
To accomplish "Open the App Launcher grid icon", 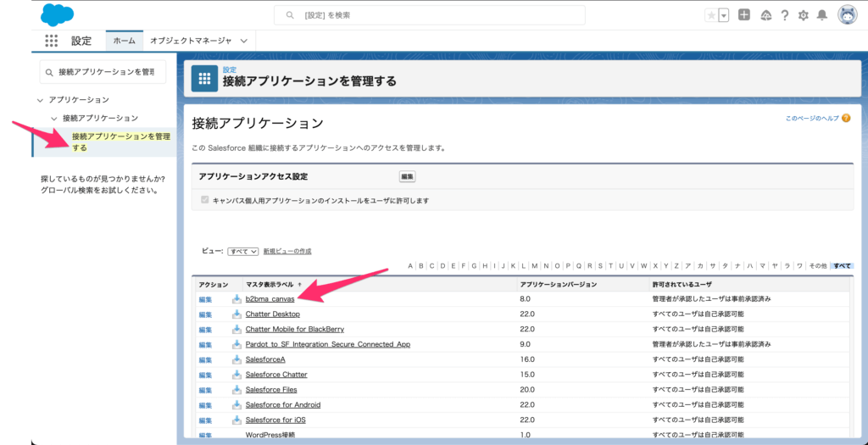I will click(x=52, y=41).
